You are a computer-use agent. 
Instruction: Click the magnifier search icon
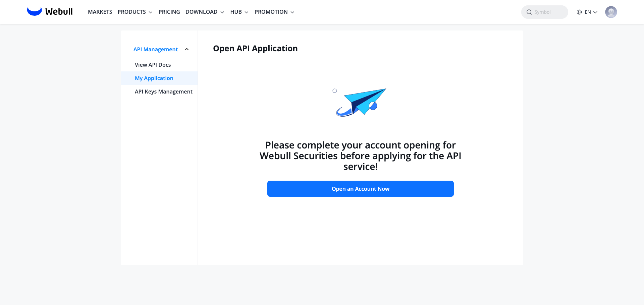[x=529, y=12]
